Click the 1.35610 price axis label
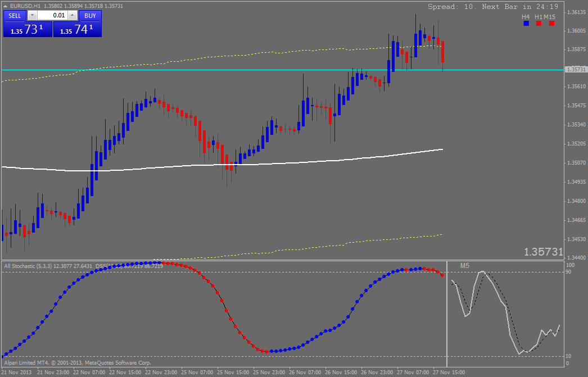This screenshot has width=588, height=377. pyautogui.click(x=576, y=87)
